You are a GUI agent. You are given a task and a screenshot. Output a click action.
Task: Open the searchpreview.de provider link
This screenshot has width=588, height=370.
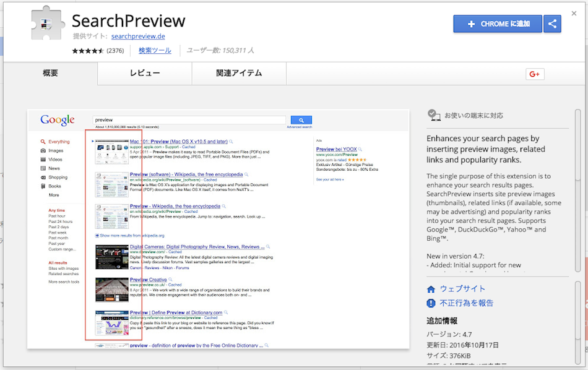point(138,37)
